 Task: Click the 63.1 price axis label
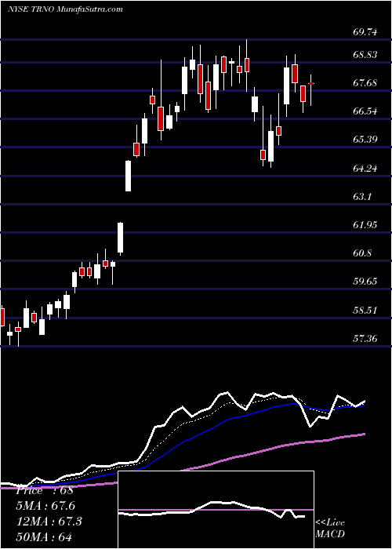coord(361,197)
